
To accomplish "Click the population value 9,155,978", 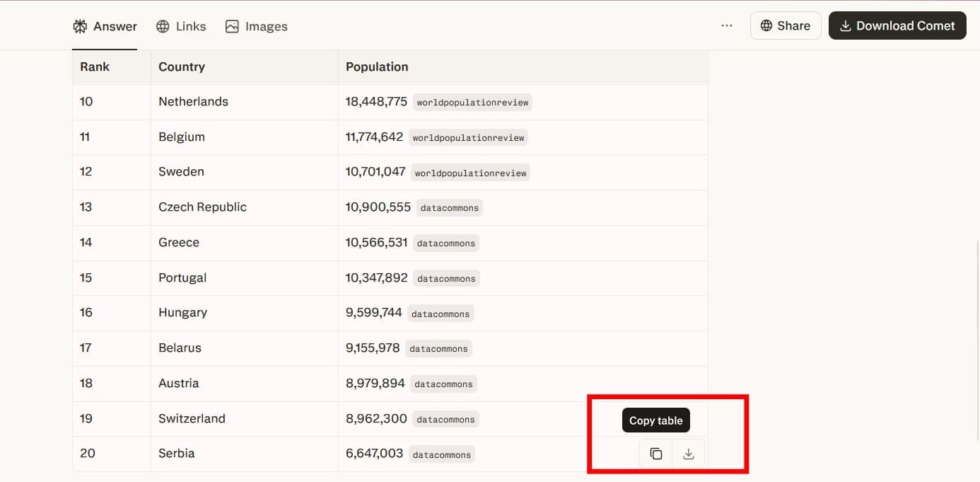I will (x=373, y=348).
